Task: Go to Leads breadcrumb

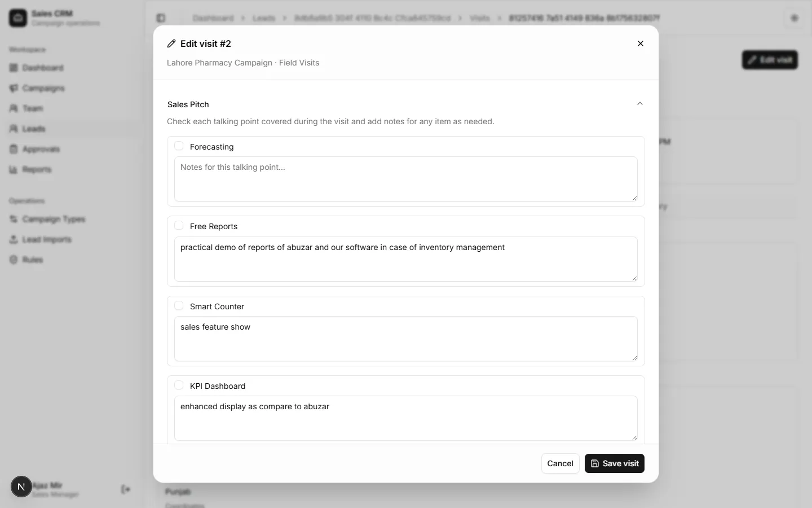Action: point(264,18)
